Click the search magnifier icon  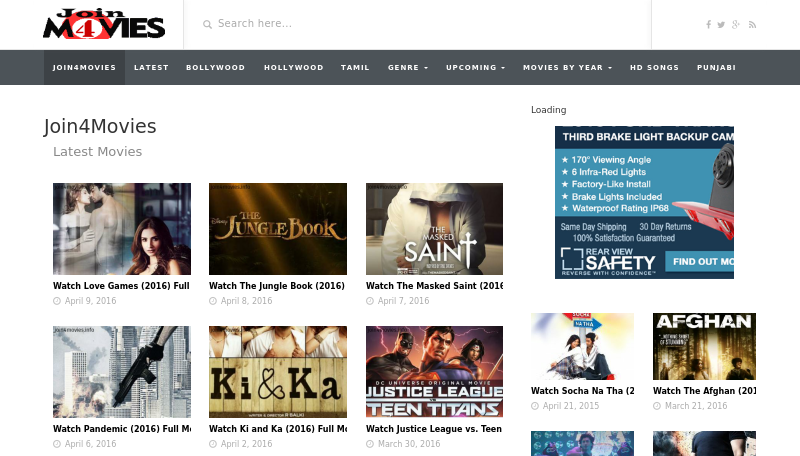pos(207,24)
